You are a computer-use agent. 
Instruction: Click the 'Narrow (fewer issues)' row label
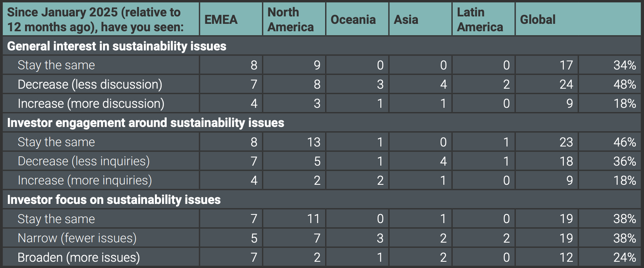(x=77, y=238)
